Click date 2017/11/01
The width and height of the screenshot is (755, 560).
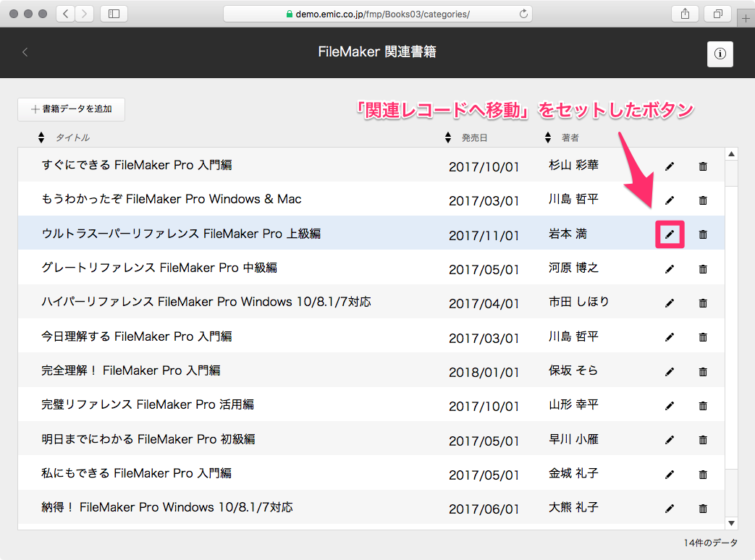484,236
